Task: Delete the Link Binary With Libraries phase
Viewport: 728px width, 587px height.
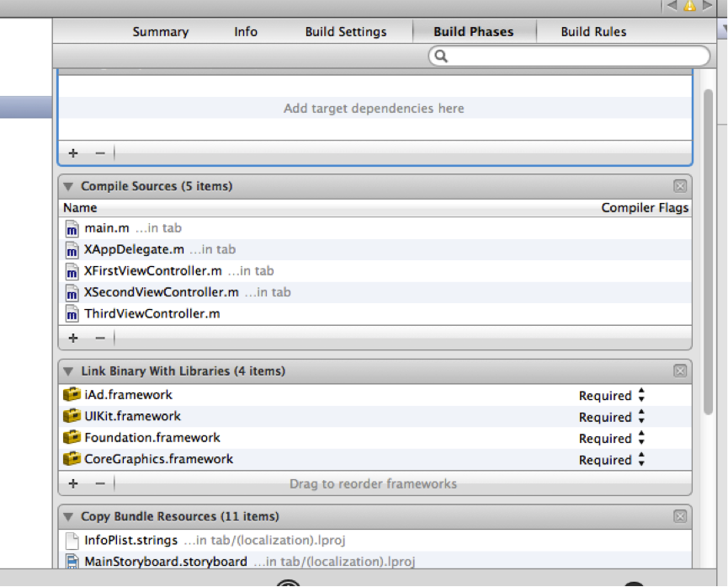Action: click(680, 371)
